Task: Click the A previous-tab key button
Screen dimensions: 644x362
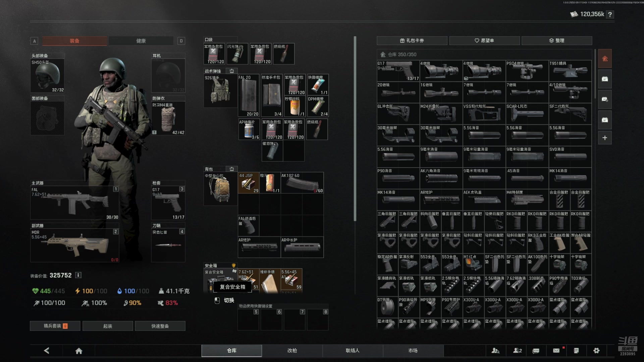Action: pyautogui.click(x=34, y=41)
